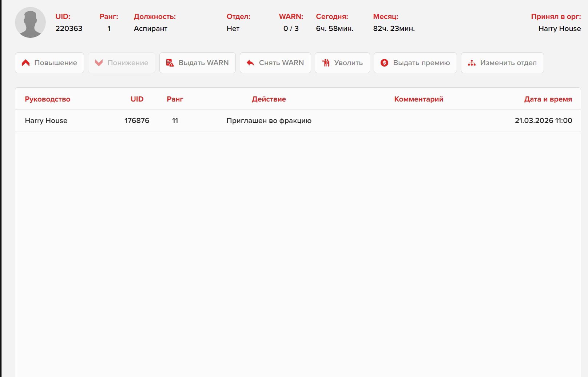The width and height of the screenshot is (588, 377).
Task: Click the WARN label in profile header
Action: (x=291, y=16)
